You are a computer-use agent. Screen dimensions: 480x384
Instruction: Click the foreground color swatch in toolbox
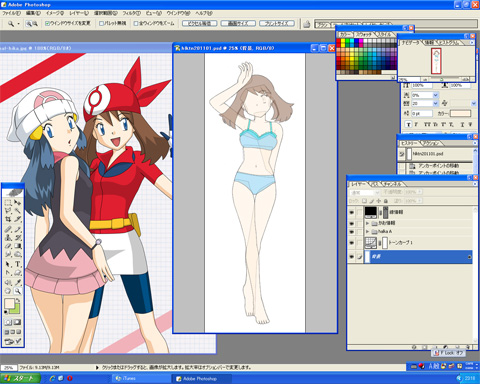pos(9,304)
